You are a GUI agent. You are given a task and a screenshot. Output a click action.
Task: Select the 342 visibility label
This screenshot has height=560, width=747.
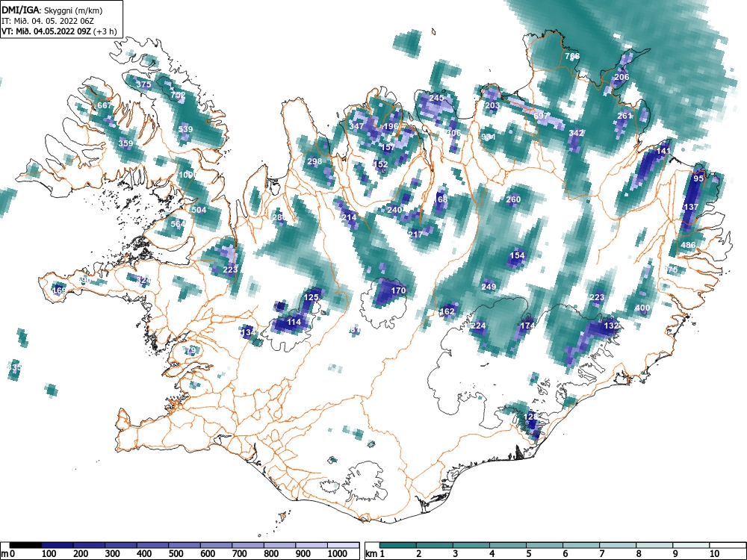(576, 133)
